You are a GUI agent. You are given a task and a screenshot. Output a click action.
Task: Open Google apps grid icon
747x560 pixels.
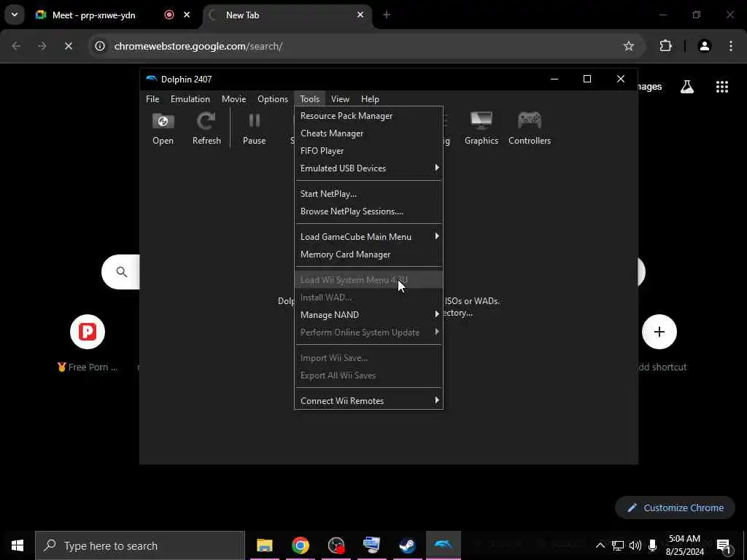point(721,87)
